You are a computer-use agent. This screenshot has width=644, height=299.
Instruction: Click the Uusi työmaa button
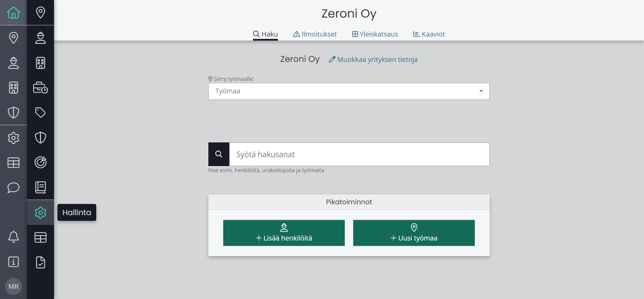tap(414, 233)
